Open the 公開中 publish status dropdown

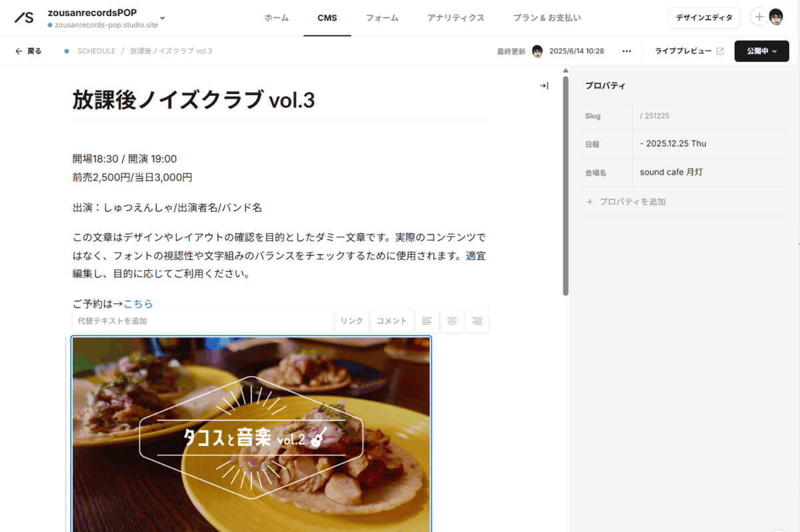point(761,51)
